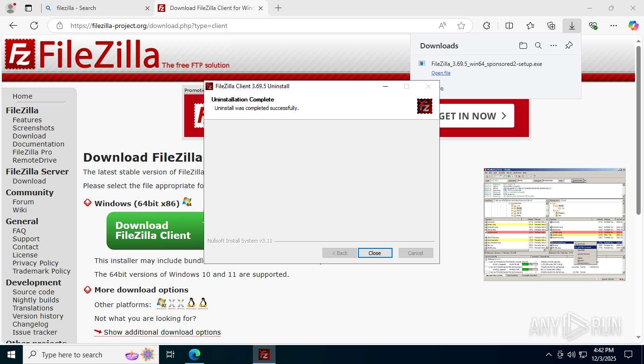
Task: Click Open file link for FileZilla setup
Action: [x=440, y=73]
